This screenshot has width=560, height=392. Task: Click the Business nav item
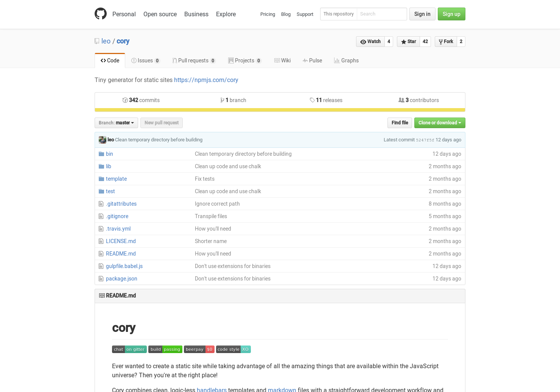pos(196,14)
